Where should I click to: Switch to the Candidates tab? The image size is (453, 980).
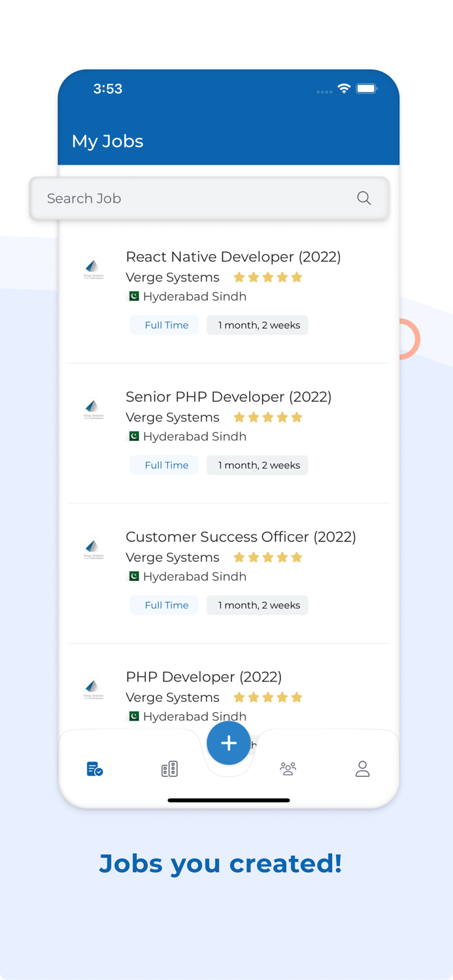point(288,769)
